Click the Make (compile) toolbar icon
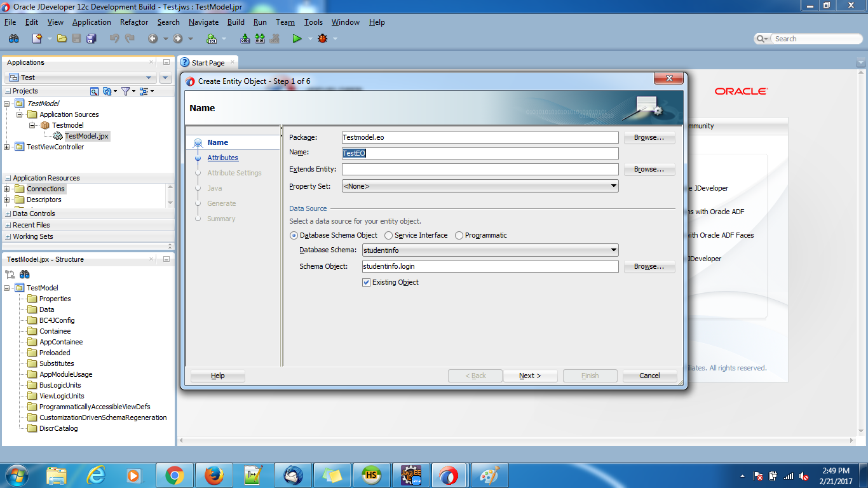 pyautogui.click(x=244, y=38)
